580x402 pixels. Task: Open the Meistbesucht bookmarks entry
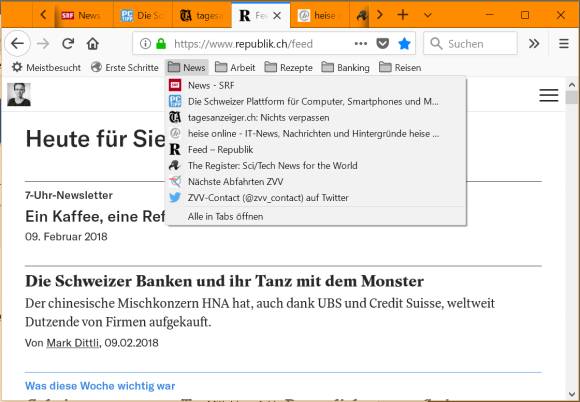(46, 68)
